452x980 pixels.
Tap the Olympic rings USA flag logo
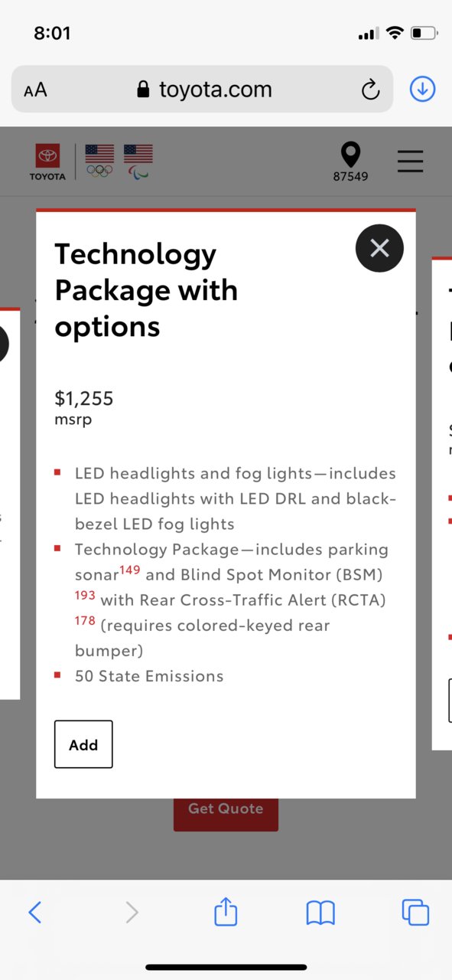(99, 161)
